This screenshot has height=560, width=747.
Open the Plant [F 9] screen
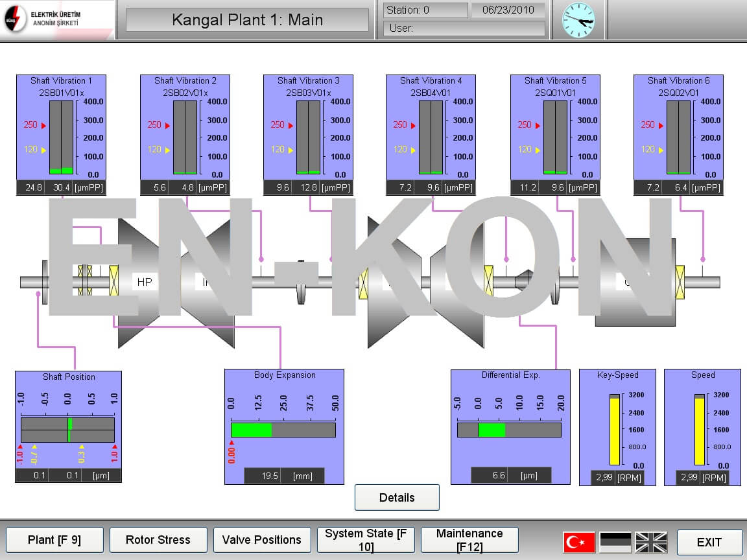point(54,540)
